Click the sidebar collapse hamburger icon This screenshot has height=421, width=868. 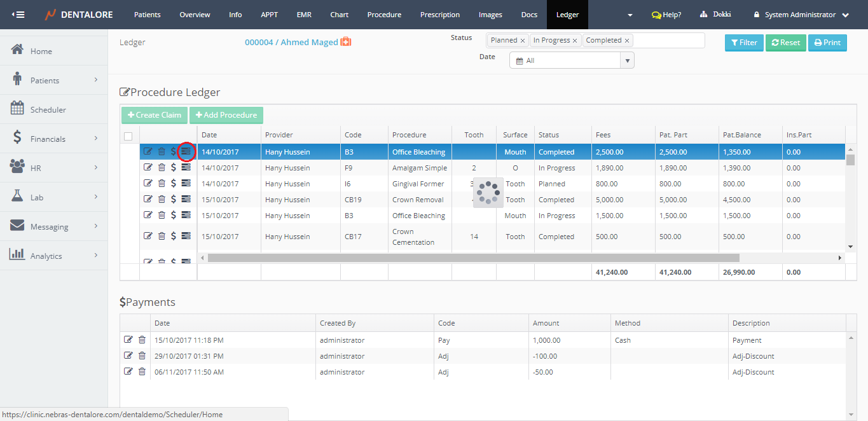click(18, 15)
